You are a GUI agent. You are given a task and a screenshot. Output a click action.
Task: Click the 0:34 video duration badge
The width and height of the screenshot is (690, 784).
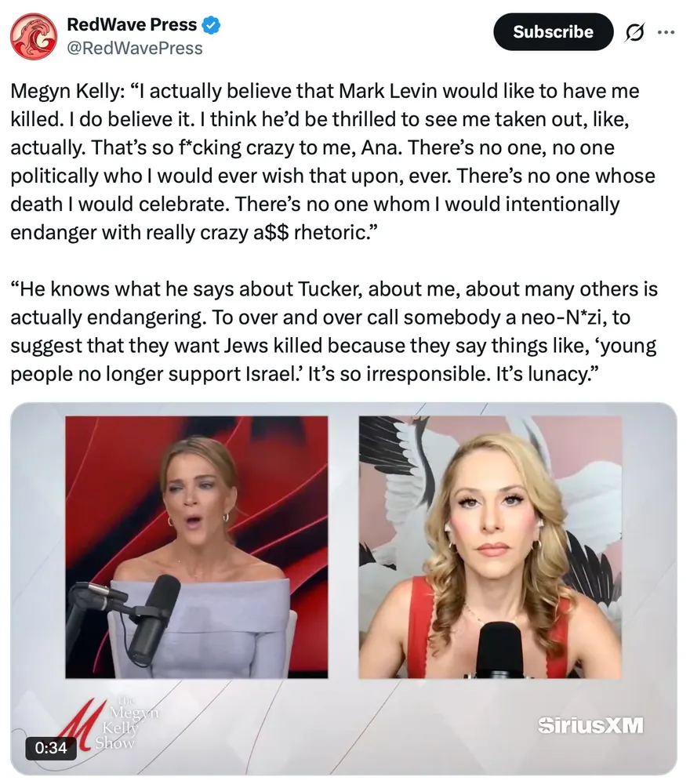tap(51, 747)
